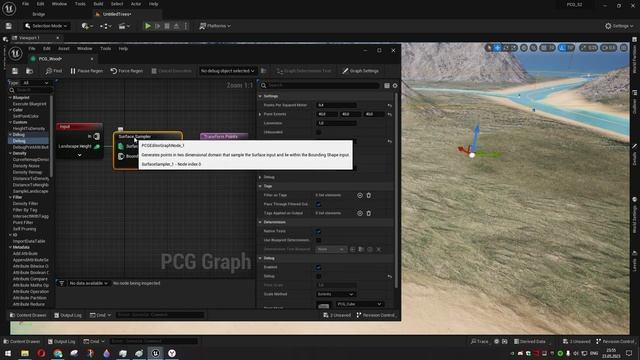Open Window menu in PCG editor window

[84, 49]
